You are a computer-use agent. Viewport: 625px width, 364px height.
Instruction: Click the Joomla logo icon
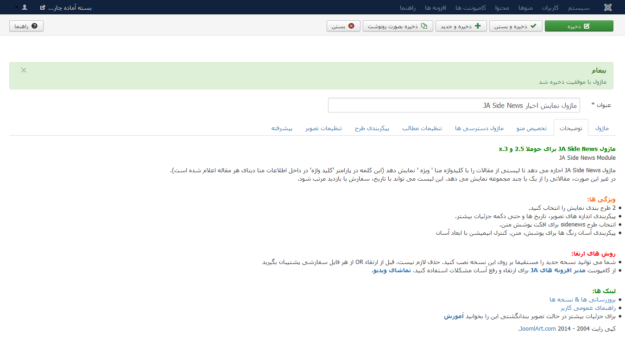coord(608,7)
